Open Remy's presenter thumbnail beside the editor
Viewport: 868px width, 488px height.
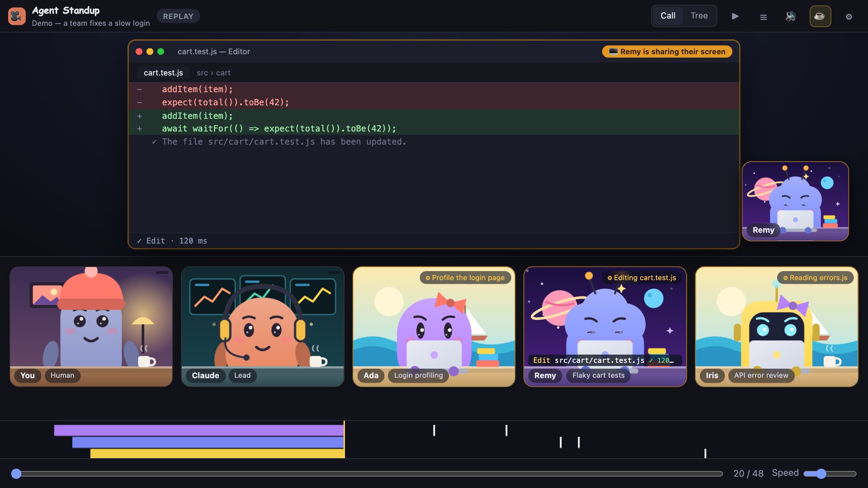coord(795,201)
